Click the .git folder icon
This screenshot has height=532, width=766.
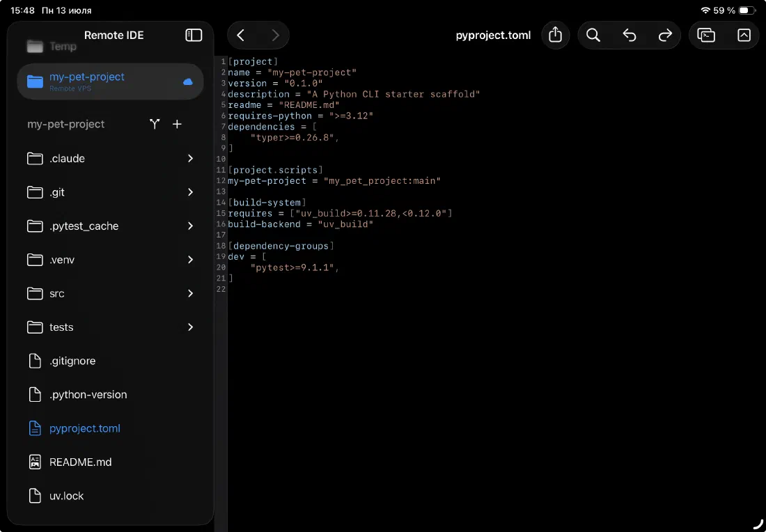35,192
